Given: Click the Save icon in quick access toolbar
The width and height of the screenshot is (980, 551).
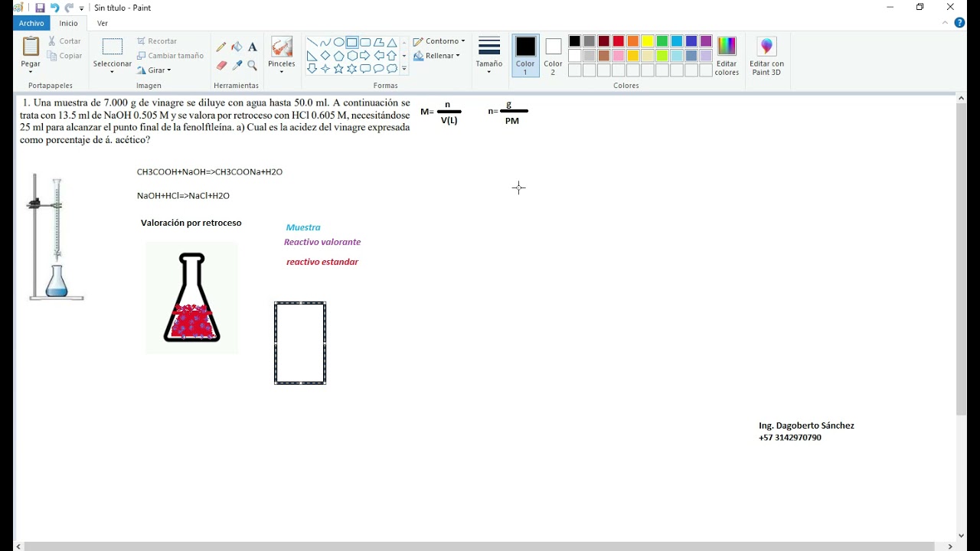Looking at the screenshot, I should [40, 8].
